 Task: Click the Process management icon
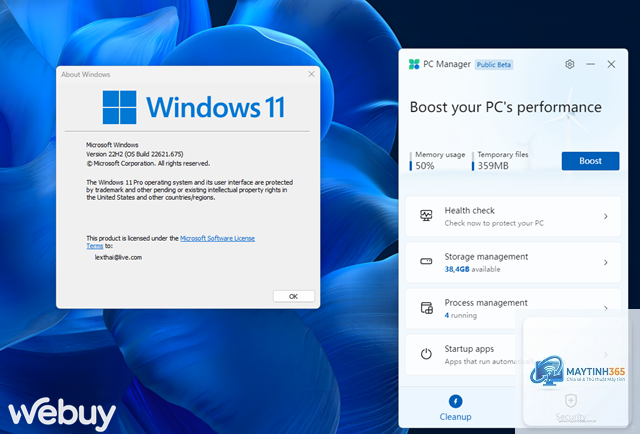427,308
